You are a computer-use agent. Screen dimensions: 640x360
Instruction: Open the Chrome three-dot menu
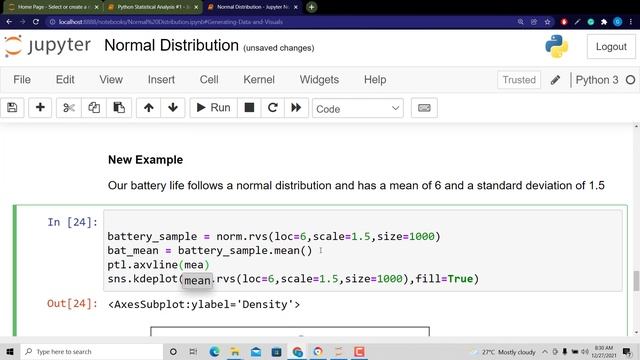point(631,22)
